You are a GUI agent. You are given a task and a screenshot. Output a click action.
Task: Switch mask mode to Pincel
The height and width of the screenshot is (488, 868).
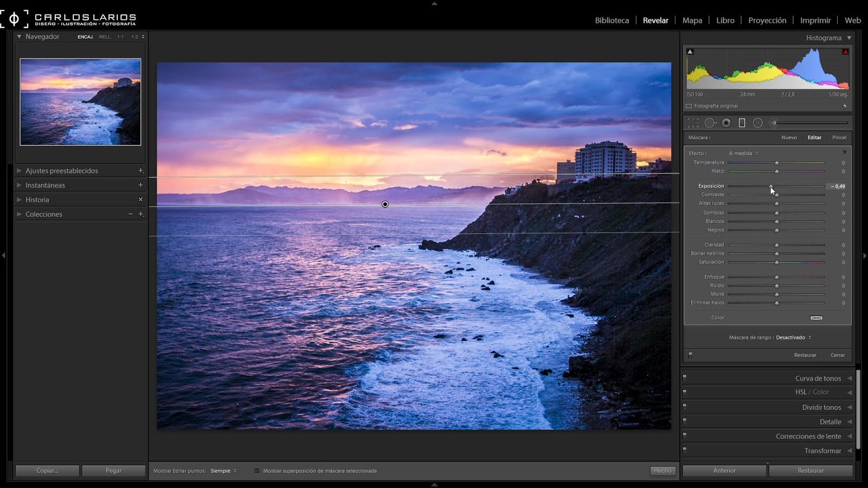(x=839, y=137)
